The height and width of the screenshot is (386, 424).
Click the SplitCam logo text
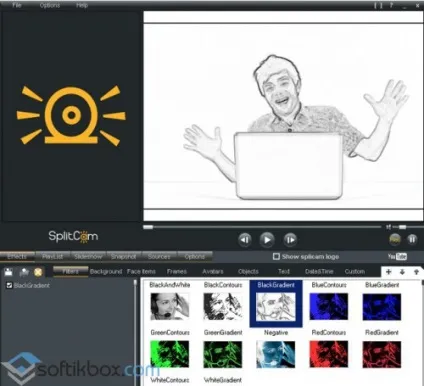tap(73, 236)
